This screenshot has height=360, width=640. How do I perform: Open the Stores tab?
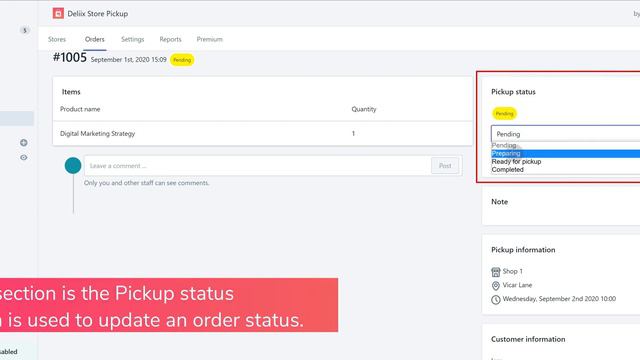(x=57, y=39)
